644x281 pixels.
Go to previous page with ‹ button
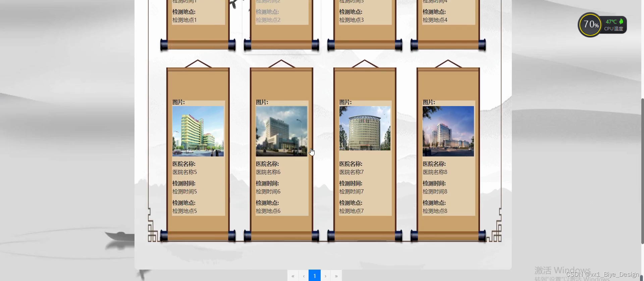point(304,276)
